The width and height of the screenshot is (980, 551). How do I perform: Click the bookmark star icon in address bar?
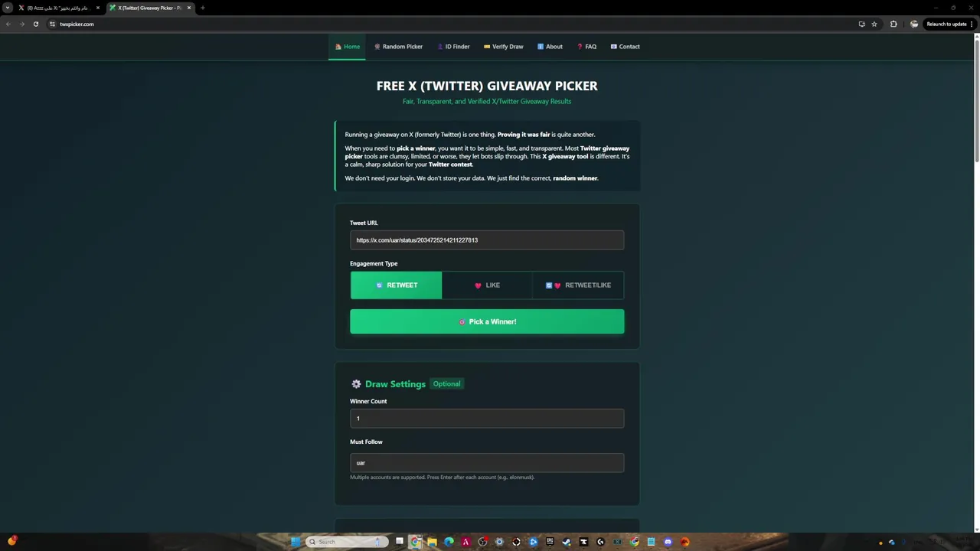tap(874, 24)
